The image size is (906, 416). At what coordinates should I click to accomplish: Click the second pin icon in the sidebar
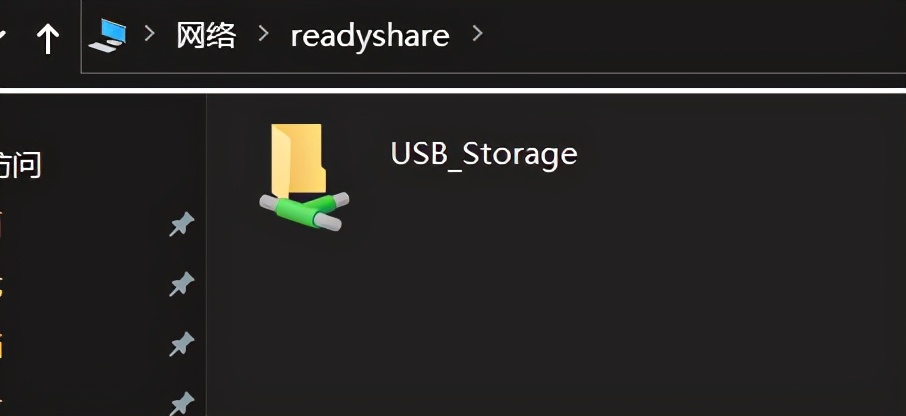[182, 285]
